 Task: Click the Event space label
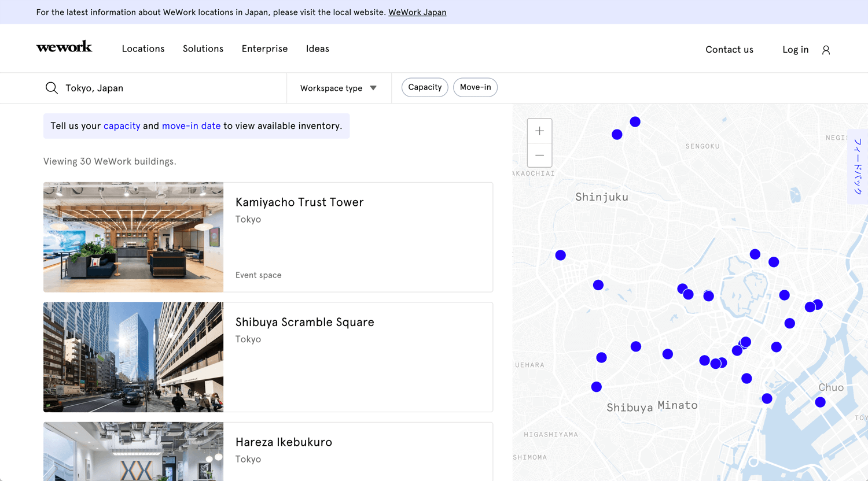coord(258,275)
